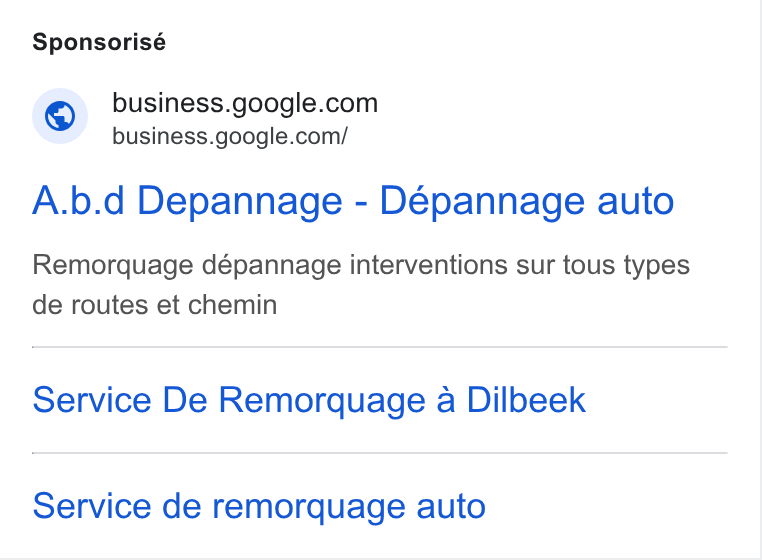
Task: Click the Sponsorisé label
Action: 99,42
